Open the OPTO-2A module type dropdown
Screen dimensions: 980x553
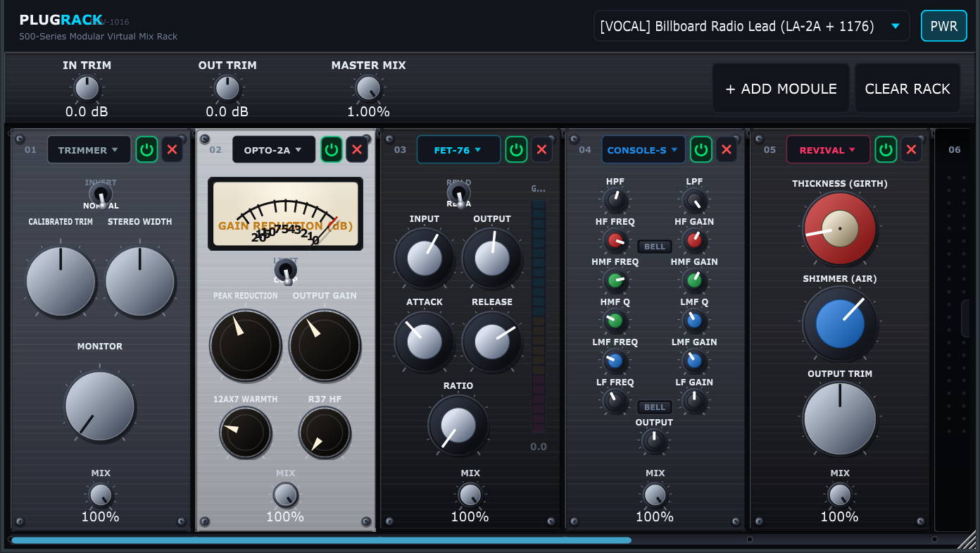[274, 149]
